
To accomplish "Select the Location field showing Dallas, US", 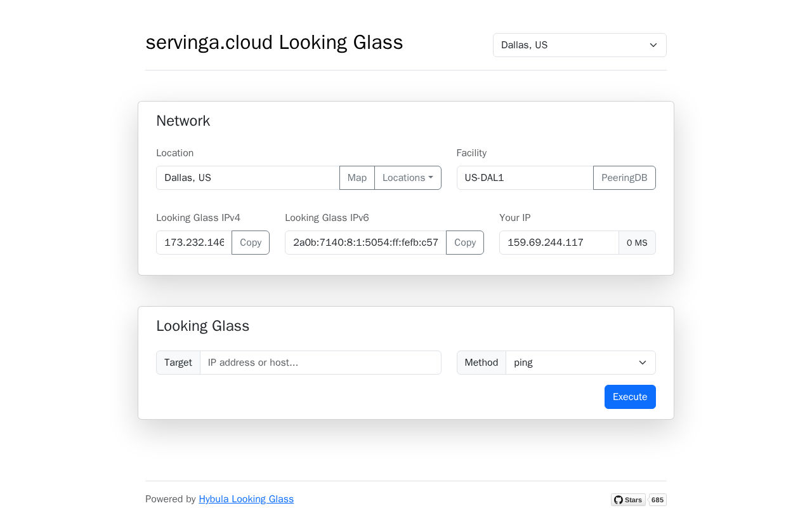I will pyautogui.click(x=248, y=178).
